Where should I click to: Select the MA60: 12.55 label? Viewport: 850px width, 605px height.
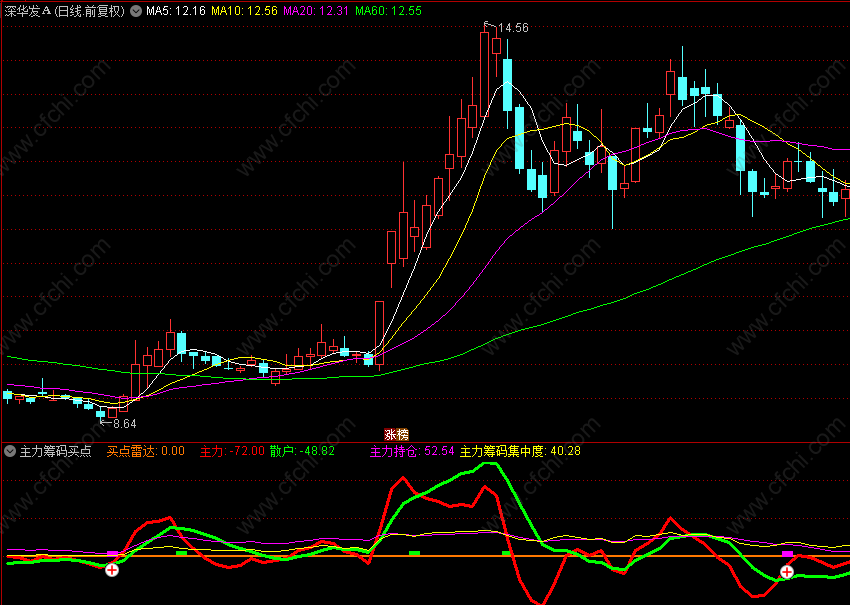click(388, 11)
